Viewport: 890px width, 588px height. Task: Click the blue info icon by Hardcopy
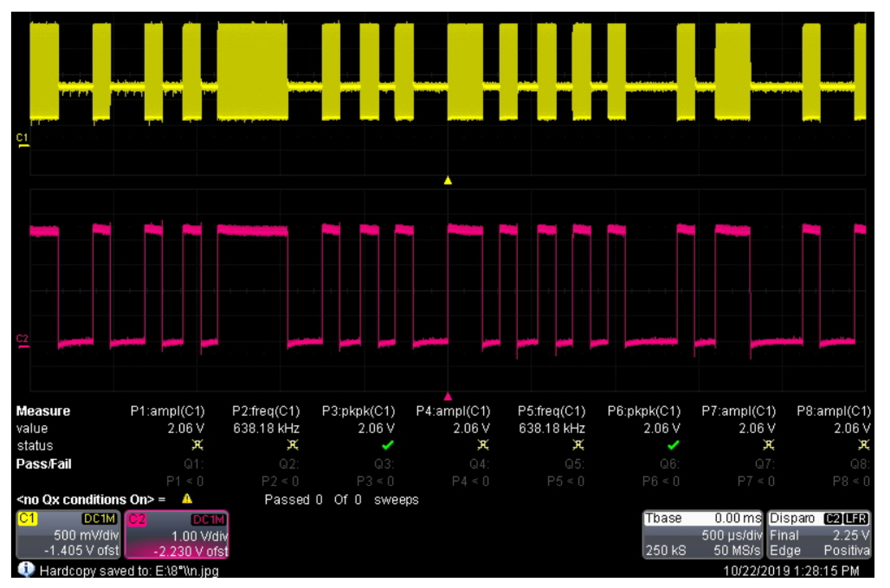point(26,569)
